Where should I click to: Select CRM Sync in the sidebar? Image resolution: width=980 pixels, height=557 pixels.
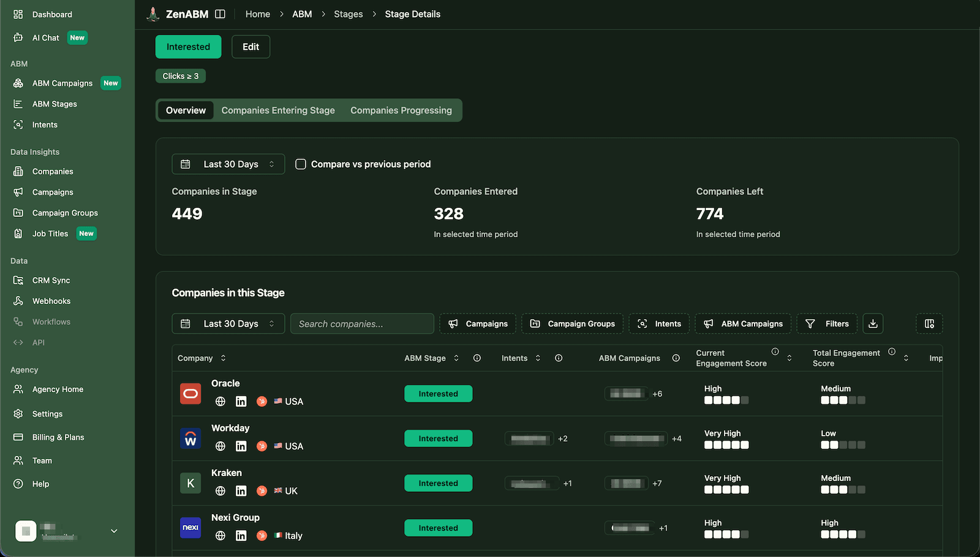tap(50, 280)
